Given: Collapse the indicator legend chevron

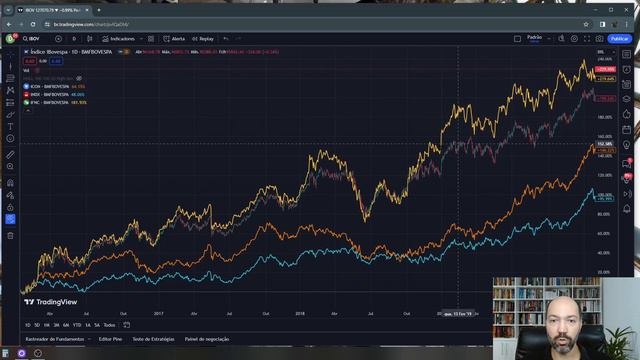Looking at the screenshot, I should click(x=28, y=111).
